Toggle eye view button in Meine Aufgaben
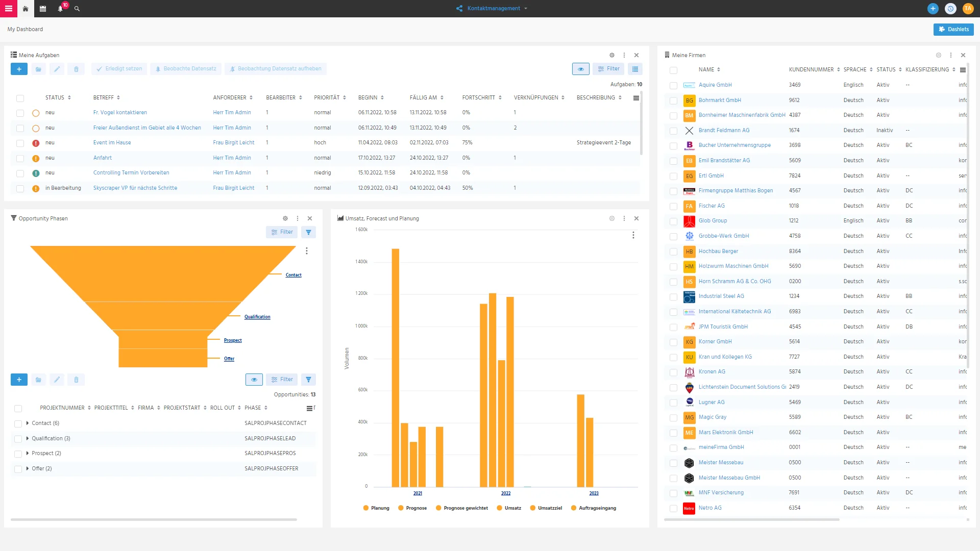 tap(581, 69)
